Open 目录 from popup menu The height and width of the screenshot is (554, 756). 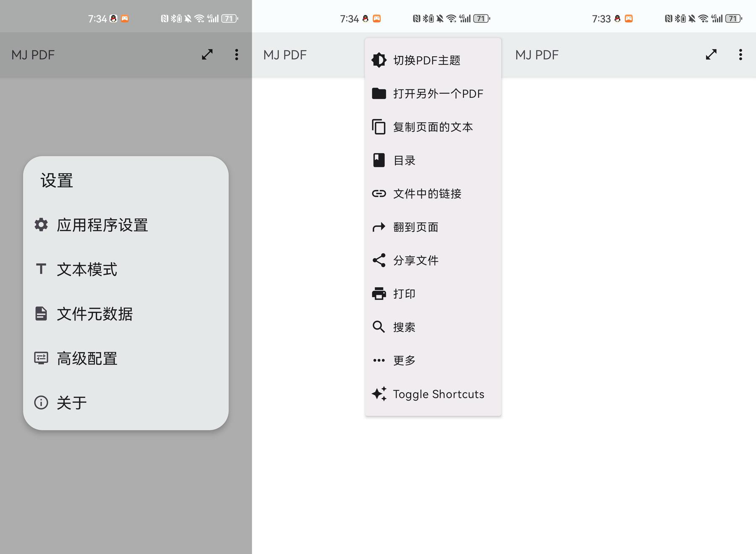[x=433, y=160]
